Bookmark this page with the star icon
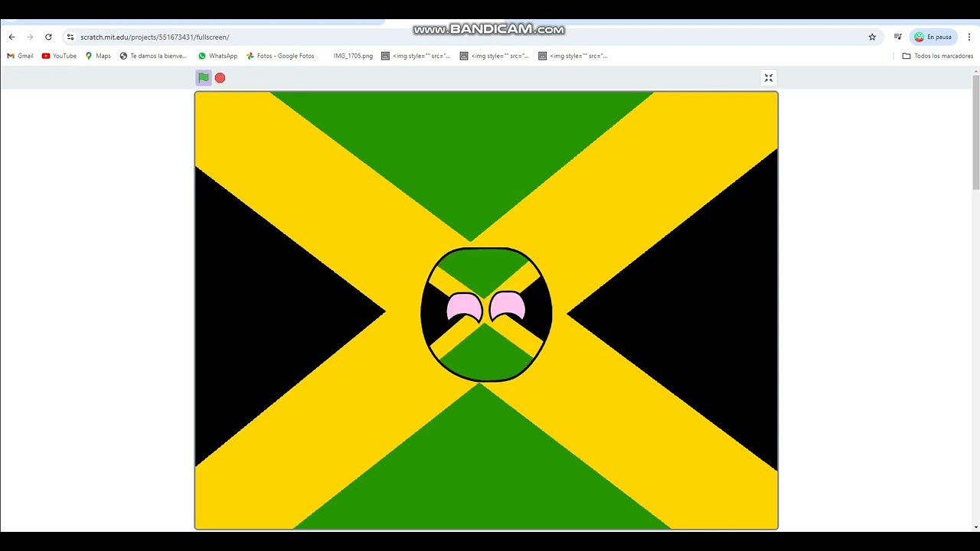This screenshot has width=980, height=551. coord(872,37)
